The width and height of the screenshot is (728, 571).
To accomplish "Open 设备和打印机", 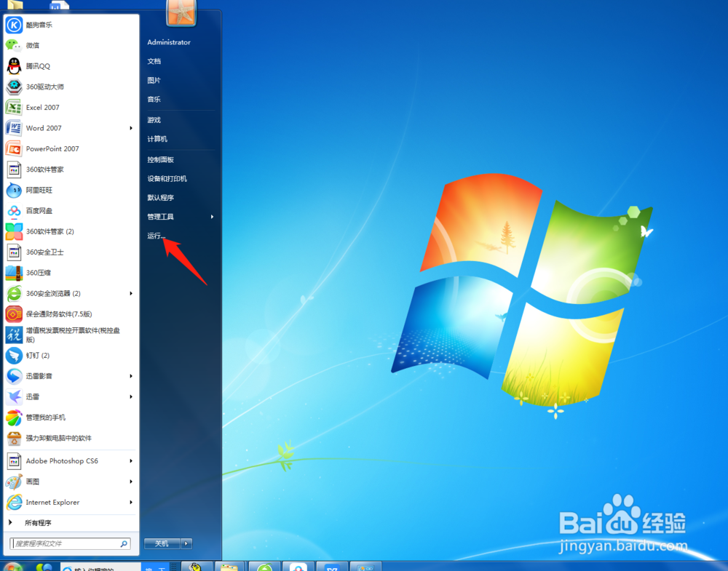I will click(x=167, y=179).
